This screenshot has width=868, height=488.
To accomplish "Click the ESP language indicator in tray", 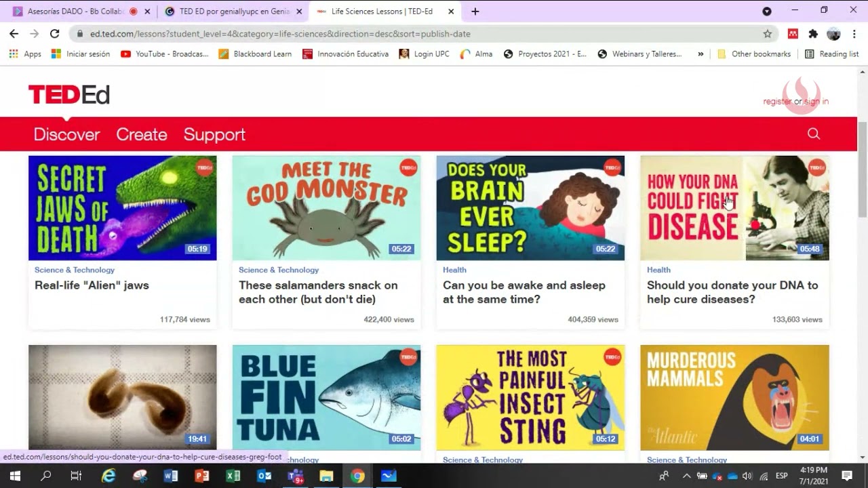I will 782,476.
